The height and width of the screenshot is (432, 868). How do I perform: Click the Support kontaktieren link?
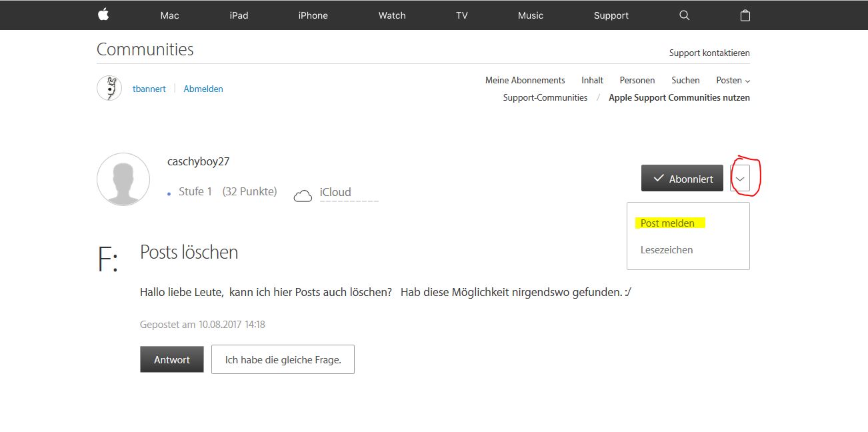click(x=709, y=53)
